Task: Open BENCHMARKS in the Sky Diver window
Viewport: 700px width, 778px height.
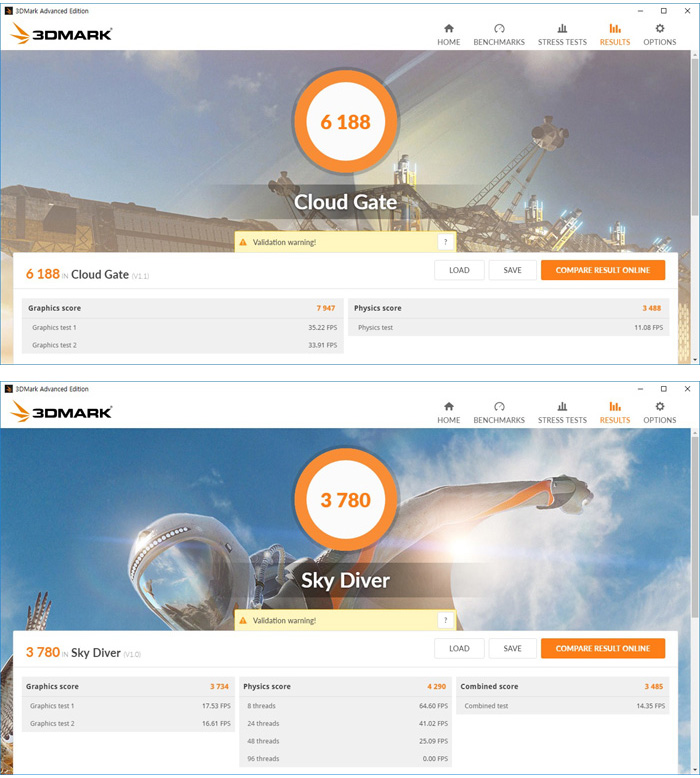Action: pyautogui.click(x=499, y=412)
